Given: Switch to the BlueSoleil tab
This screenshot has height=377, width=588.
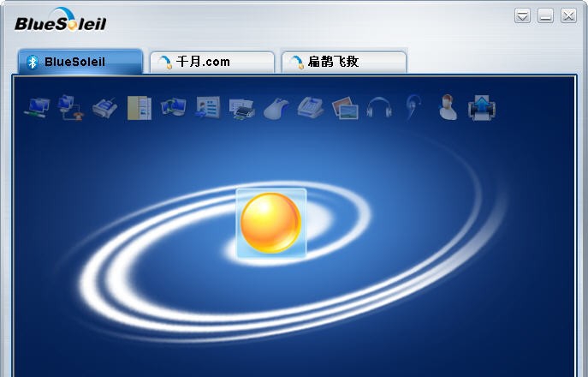Looking at the screenshot, I should tap(80, 62).
